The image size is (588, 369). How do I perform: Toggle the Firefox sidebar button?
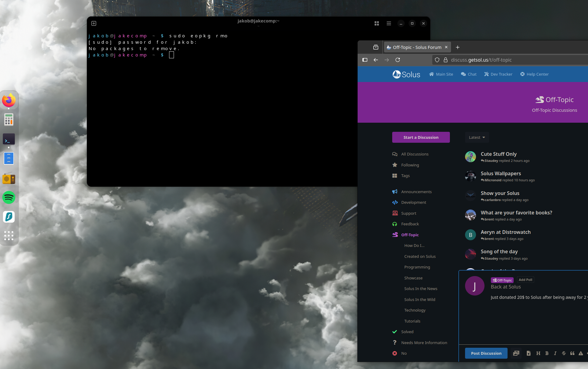point(365,60)
